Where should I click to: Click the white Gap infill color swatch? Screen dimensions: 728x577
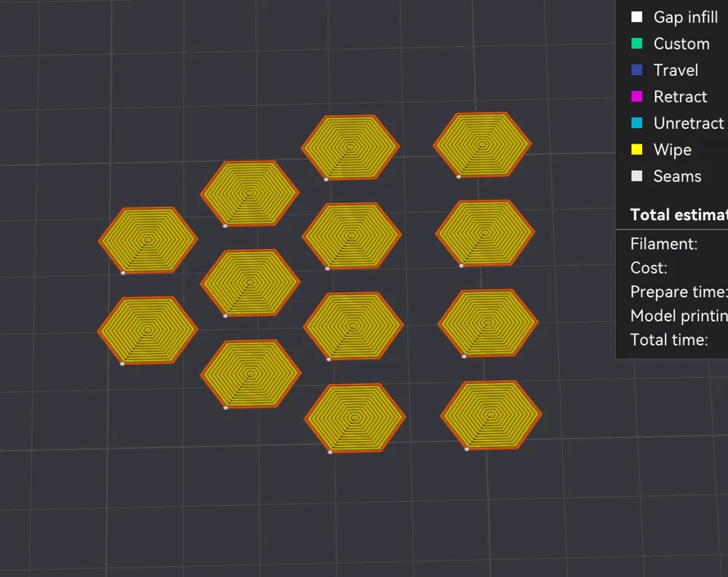pos(637,17)
